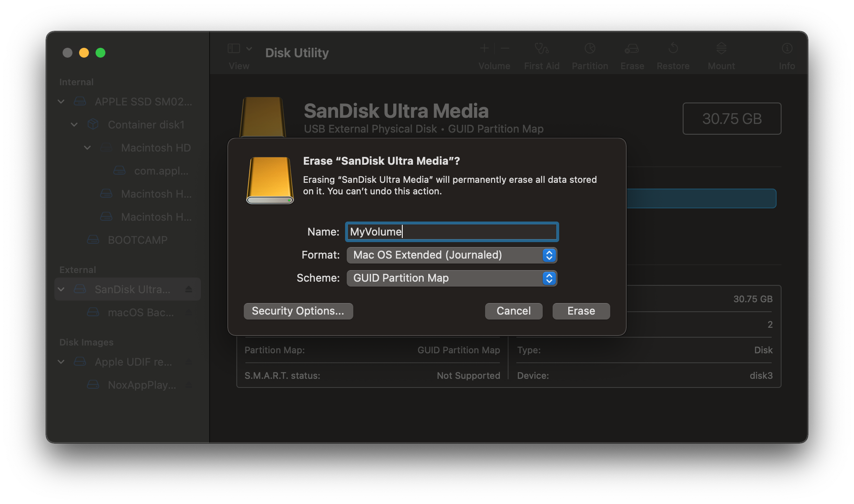854x504 pixels.
Task: Click the remove Volume minus icon
Action: pos(505,49)
